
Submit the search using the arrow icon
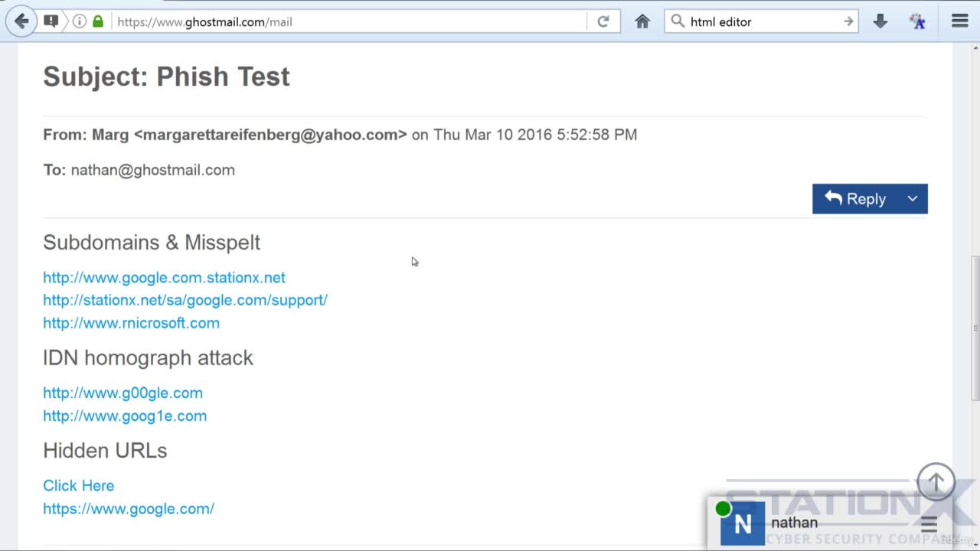tap(848, 21)
